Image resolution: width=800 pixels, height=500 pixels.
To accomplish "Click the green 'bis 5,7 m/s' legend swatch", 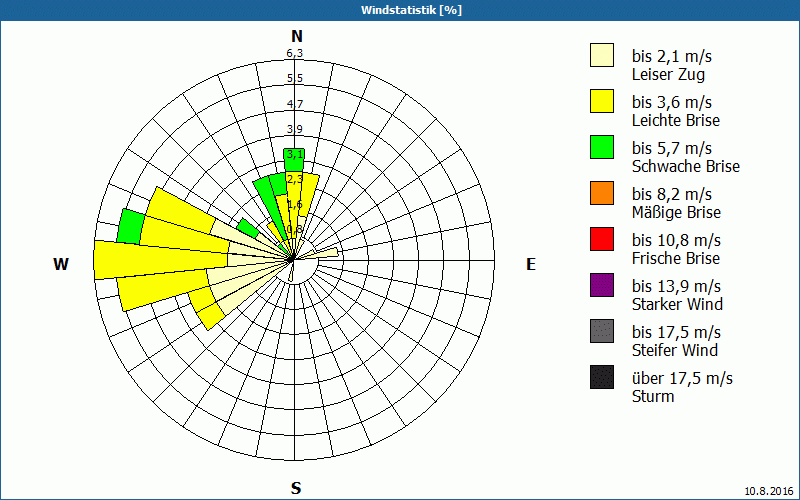I will point(602,147).
